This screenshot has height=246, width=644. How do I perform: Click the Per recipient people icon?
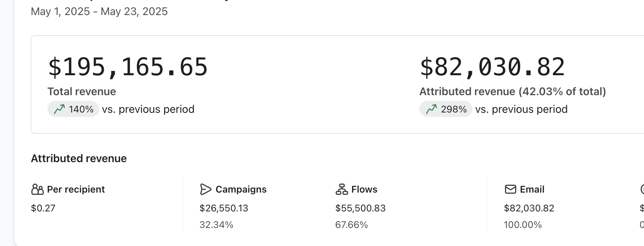point(38,189)
